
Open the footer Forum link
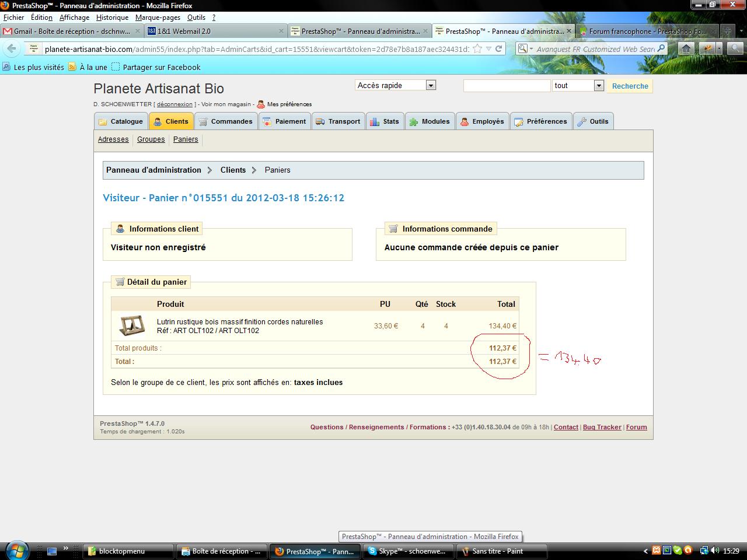(636, 427)
